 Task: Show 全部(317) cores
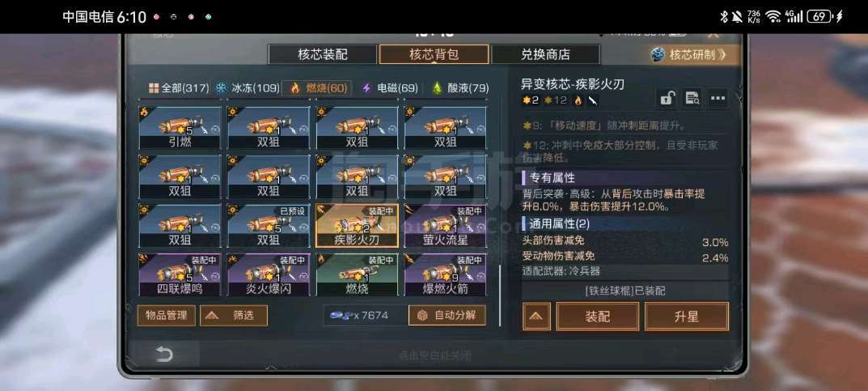(179, 88)
